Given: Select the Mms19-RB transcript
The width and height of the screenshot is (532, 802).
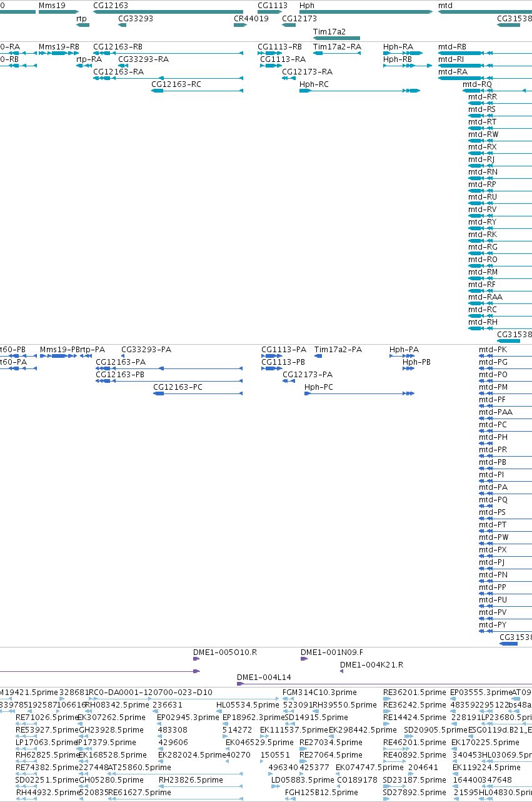Looking at the screenshot, I should coord(59,53).
